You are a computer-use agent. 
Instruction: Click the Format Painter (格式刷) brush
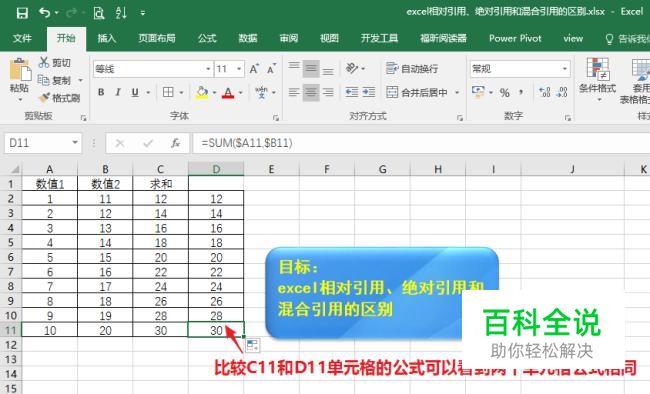(44, 98)
